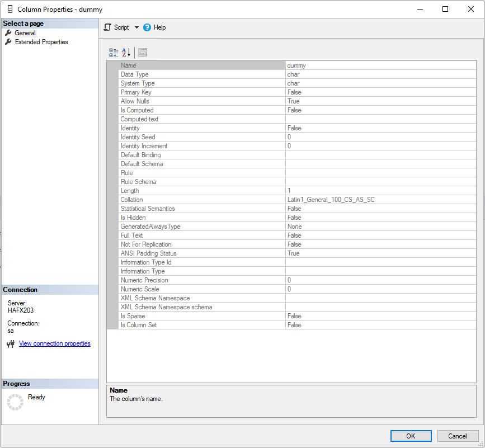
Task: Click the Is Sparse property value
Action: (380, 316)
